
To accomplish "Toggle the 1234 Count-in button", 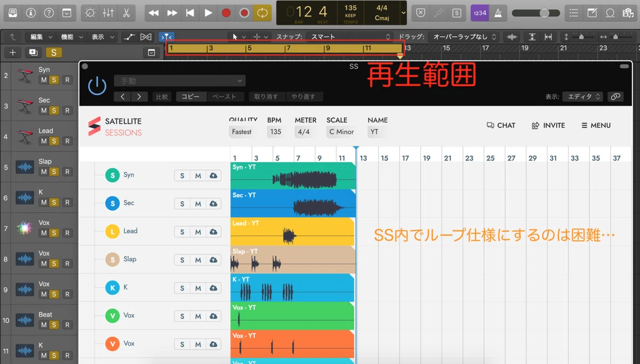I will pos(479,13).
